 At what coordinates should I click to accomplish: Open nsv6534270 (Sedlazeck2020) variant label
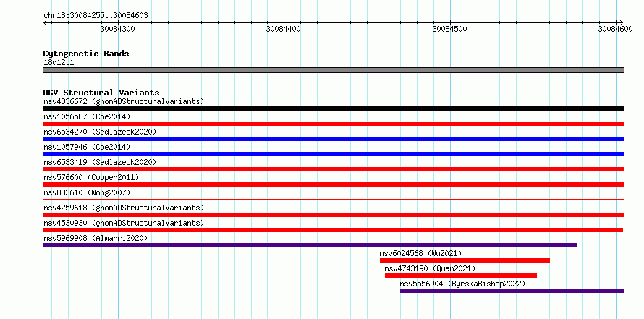pyautogui.click(x=100, y=132)
